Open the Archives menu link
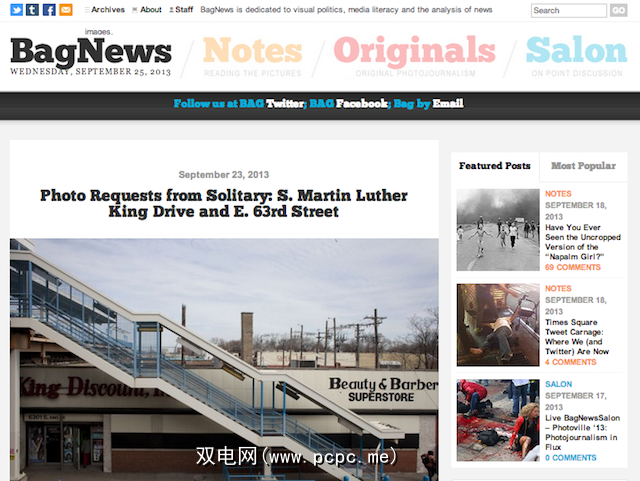The width and height of the screenshot is (640, 481). pos(108,9)
